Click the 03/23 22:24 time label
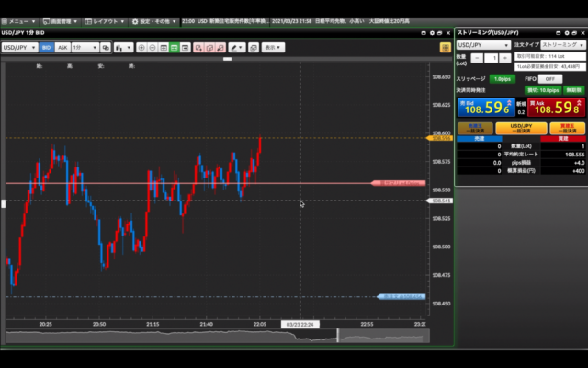 click(300, 325)
